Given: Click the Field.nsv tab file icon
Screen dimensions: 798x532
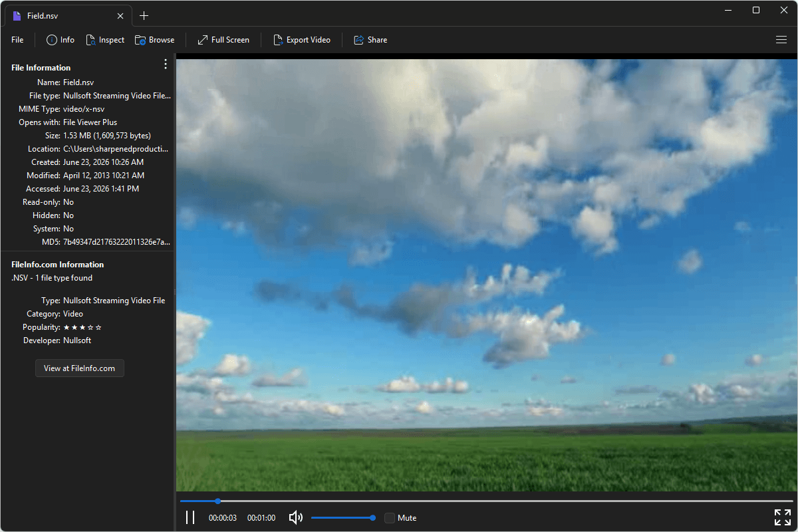Looking at the screenshot, I should tap(17, 16).
